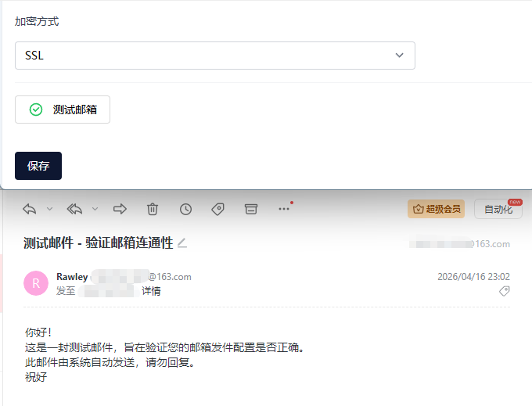Open the three-dots more actions menu
This screenshot has height=406, width=532.
pos(284,209)
